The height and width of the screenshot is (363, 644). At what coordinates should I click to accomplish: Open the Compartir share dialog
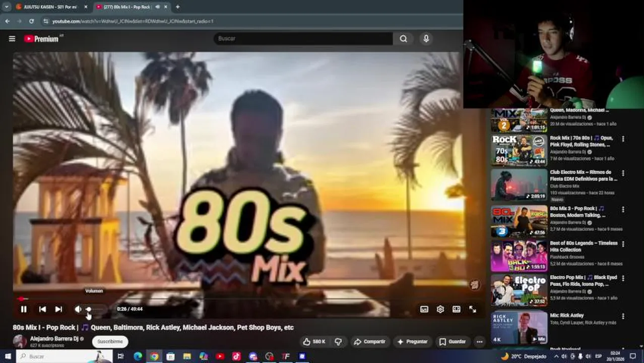click(x=369, y=342)
